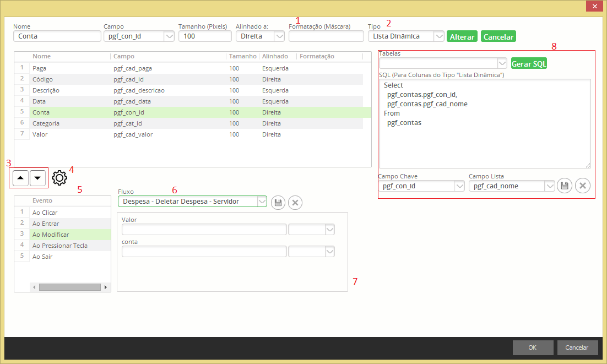Click the move-down arrow button
The width and height of the screenshot is (607, 364).
(38, 178)
